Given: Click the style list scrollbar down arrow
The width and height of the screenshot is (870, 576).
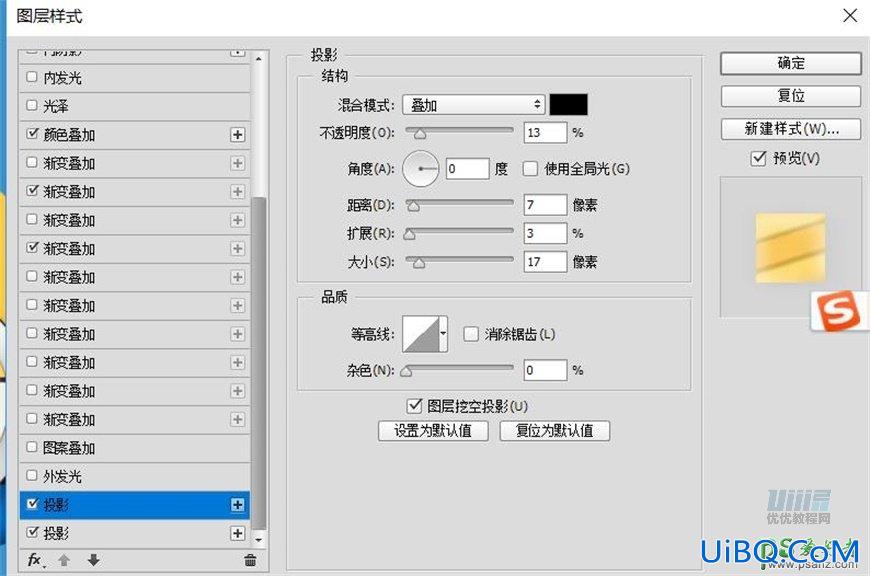Looking at the screenshot, I should [259, 539].
